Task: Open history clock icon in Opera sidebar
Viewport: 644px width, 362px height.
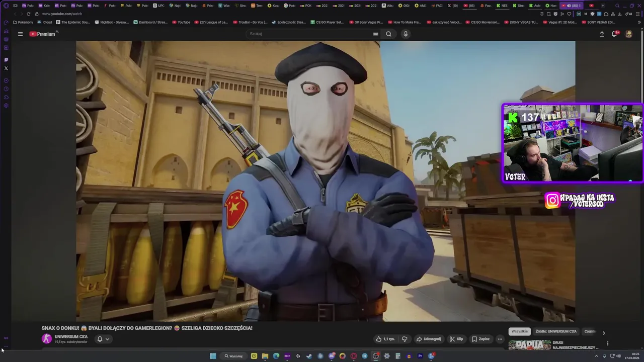Action: point(6,89)
